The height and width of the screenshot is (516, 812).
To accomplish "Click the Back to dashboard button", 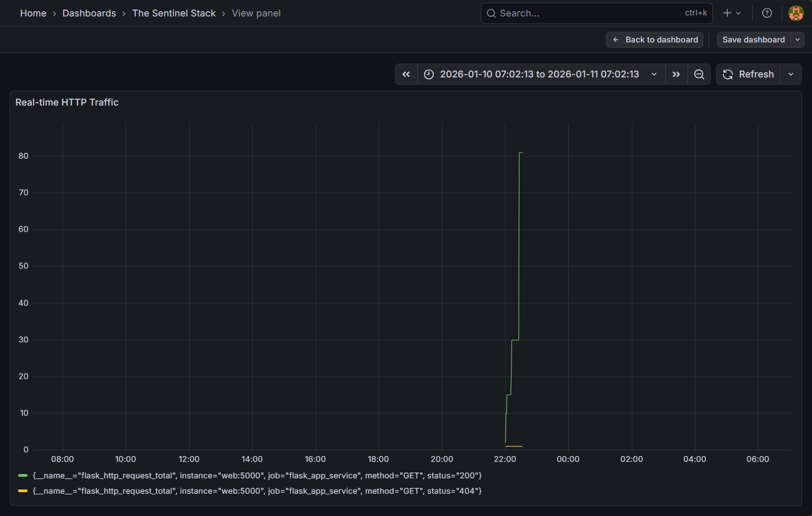I will click(x=654, y=39).
